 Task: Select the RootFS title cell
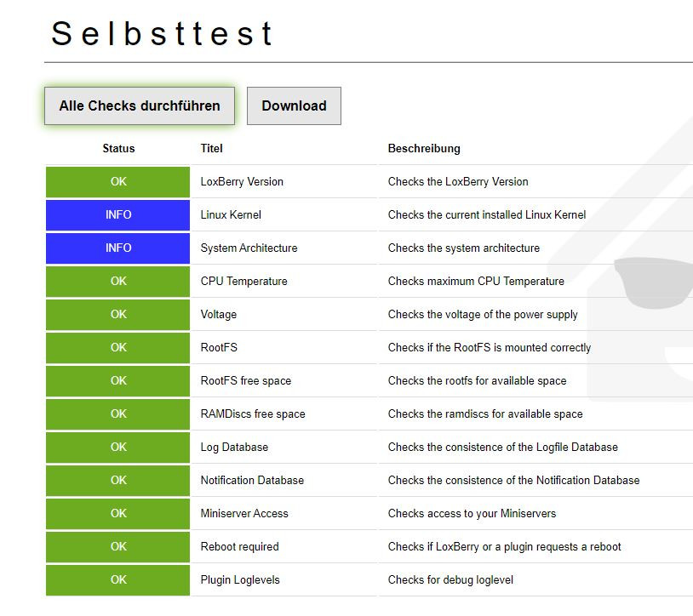pyautogui.click(x=219, y=348)
